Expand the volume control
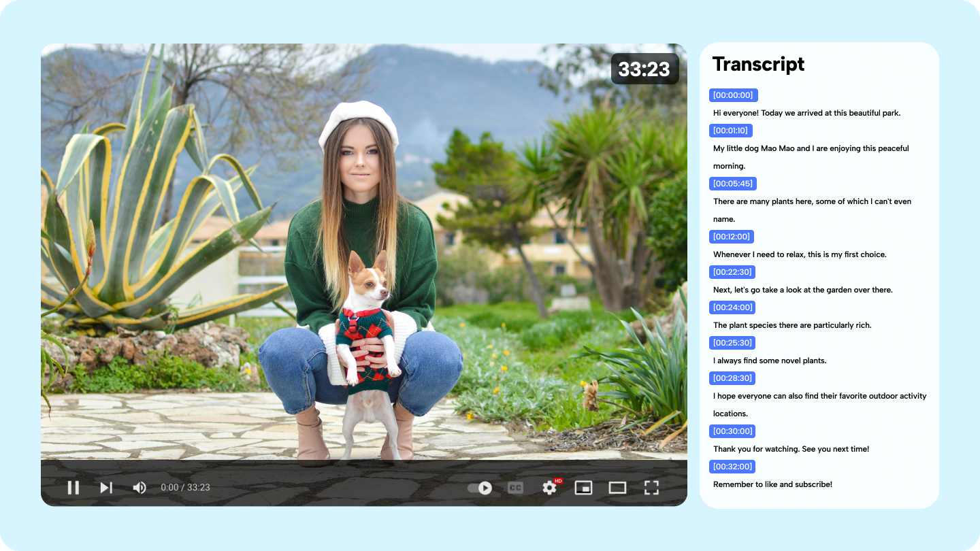 pos(139,487)
